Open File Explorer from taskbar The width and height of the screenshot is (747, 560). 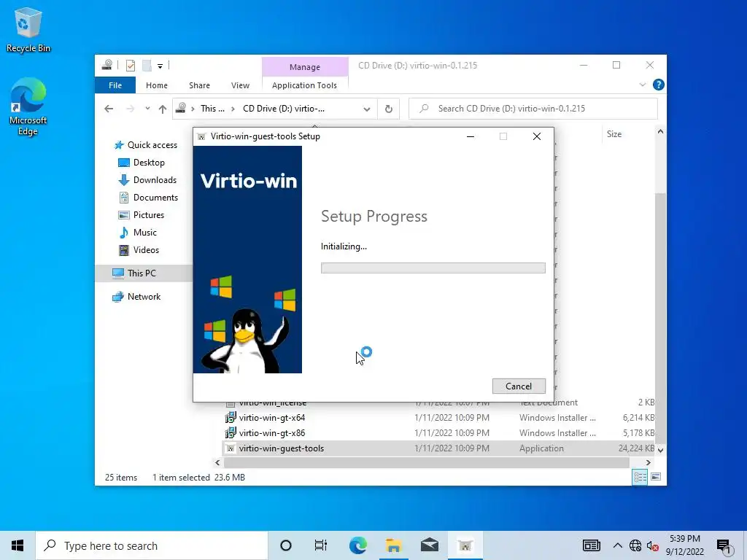(x=393, y=545)
